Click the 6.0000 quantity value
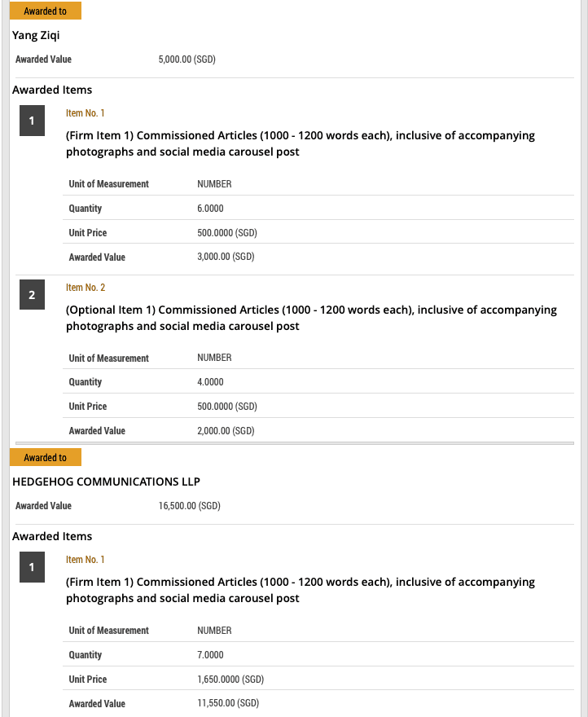 (x=210, y=209)
